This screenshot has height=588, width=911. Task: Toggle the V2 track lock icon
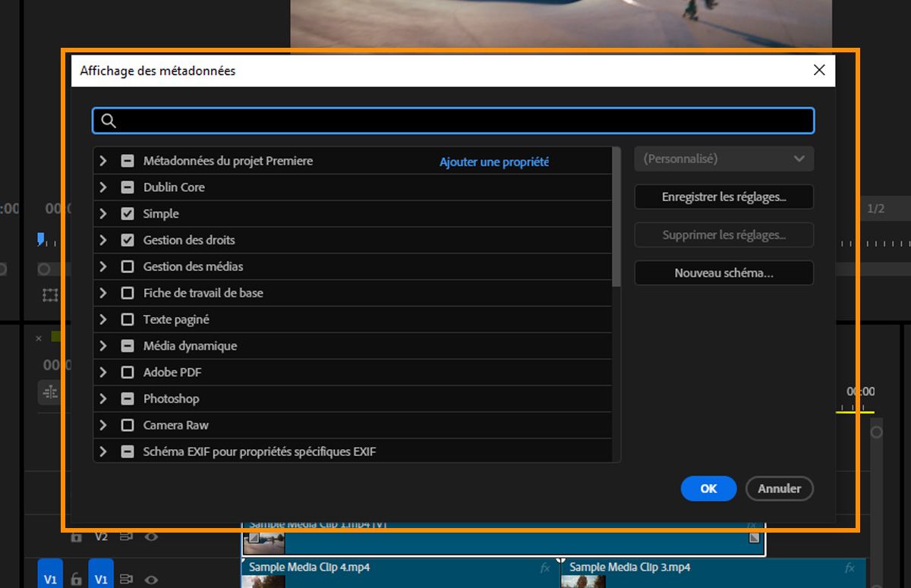tap(76, 536)
